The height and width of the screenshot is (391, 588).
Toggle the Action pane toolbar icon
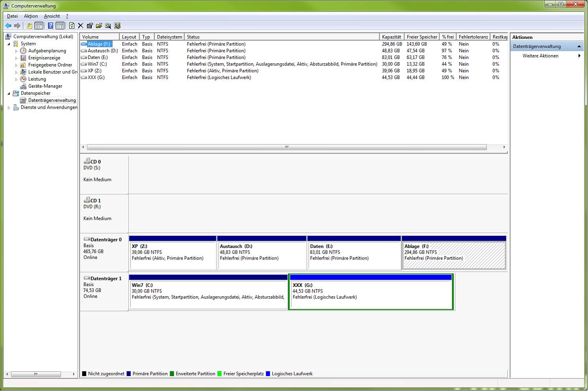coord(60,26)
